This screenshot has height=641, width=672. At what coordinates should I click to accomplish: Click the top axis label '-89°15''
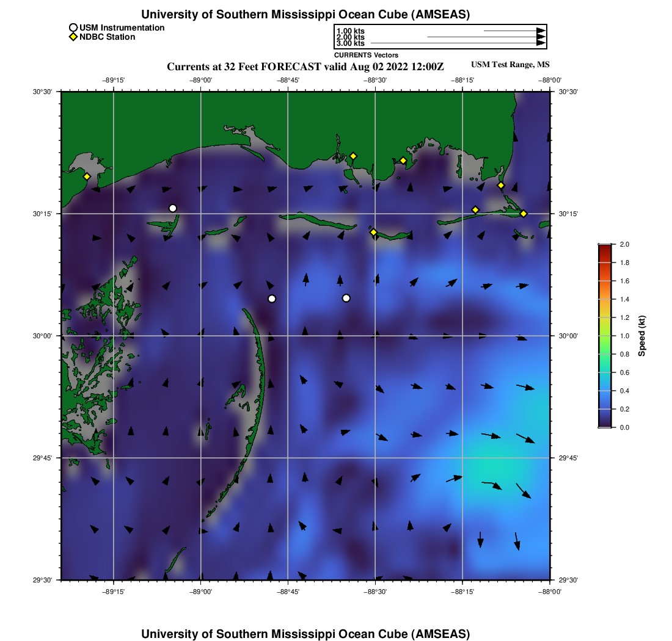click(114, 81)
